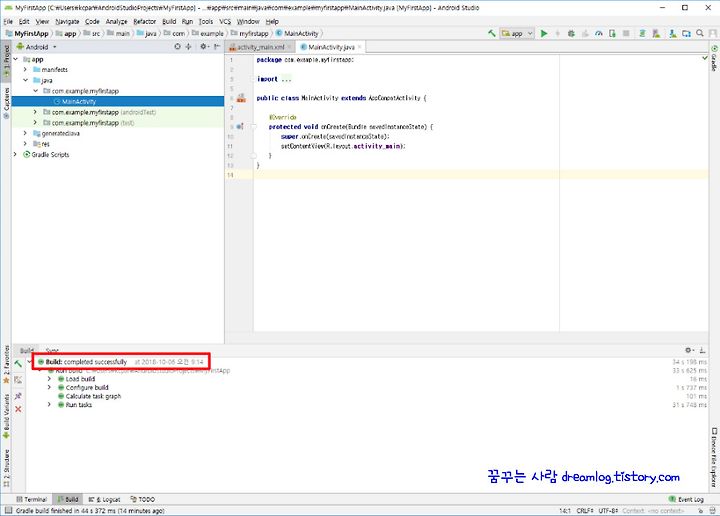The image size is (720, 516).
Task: Click the myfirstapp breadcrumb in navigation bar
Action: point(250,34)
